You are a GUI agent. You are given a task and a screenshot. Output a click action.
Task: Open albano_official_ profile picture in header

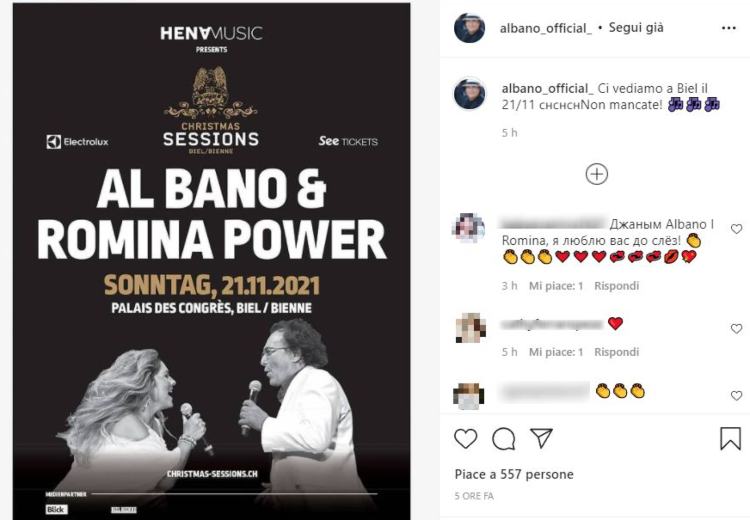(469, 28)
